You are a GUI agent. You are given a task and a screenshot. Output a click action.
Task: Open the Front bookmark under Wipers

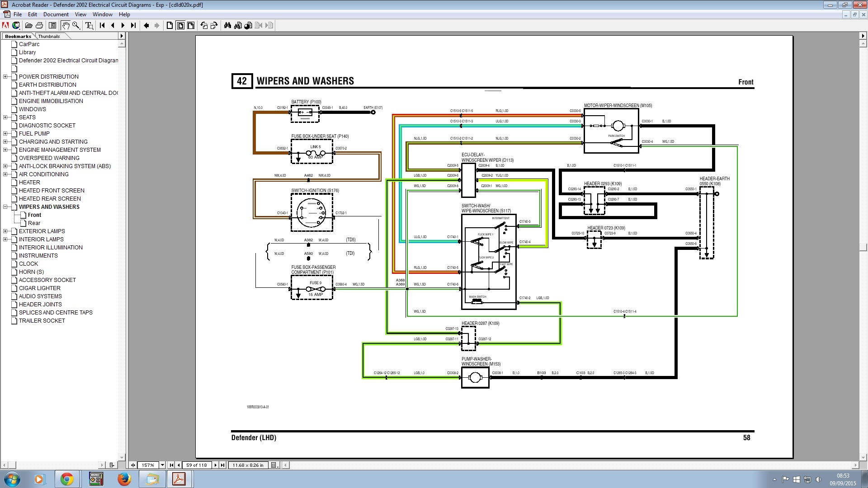point(34,215)
